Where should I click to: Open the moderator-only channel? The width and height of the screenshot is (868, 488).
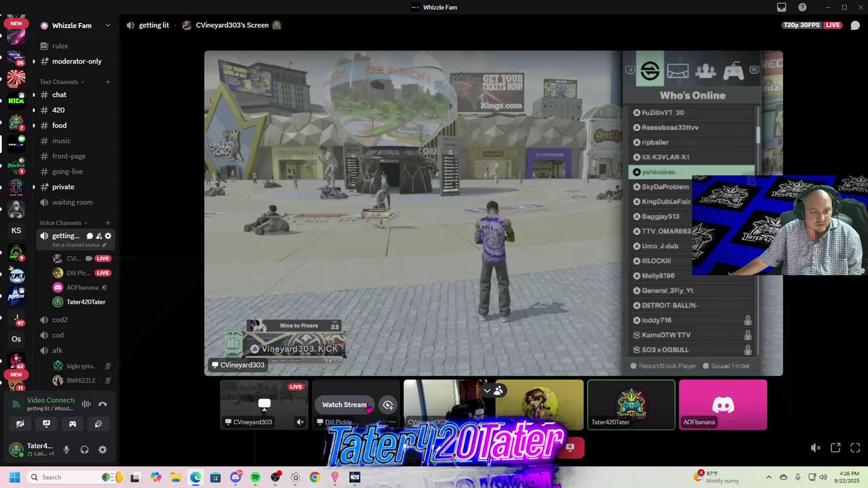pyautogui.click(x=76, y=61)
